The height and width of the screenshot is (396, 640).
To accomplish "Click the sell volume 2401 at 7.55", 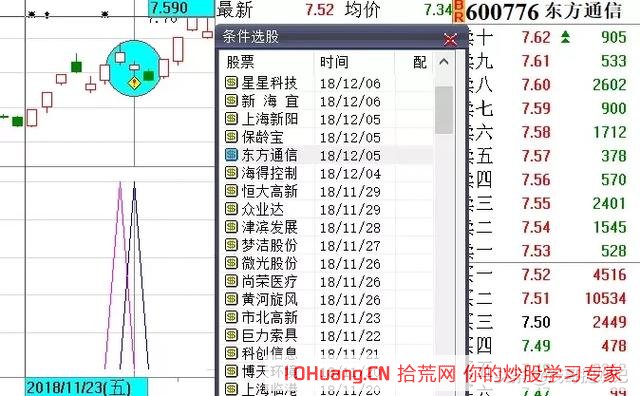I will [609, 203].
